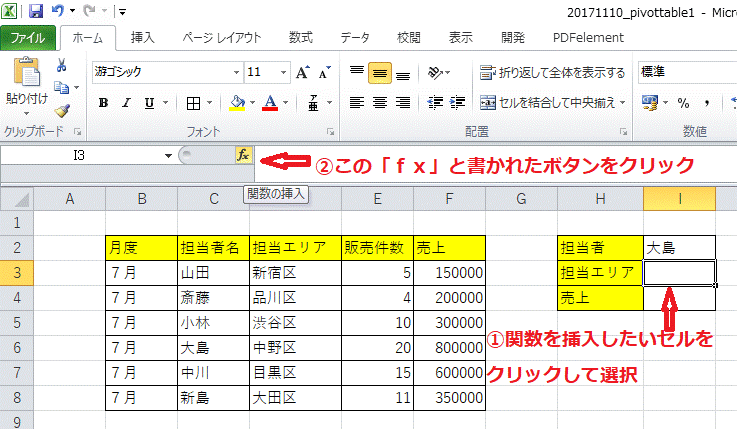The width and height of the screenshot is (737, 429).
Task: Open the Name Box dropdown arrow
Action: 168,155
